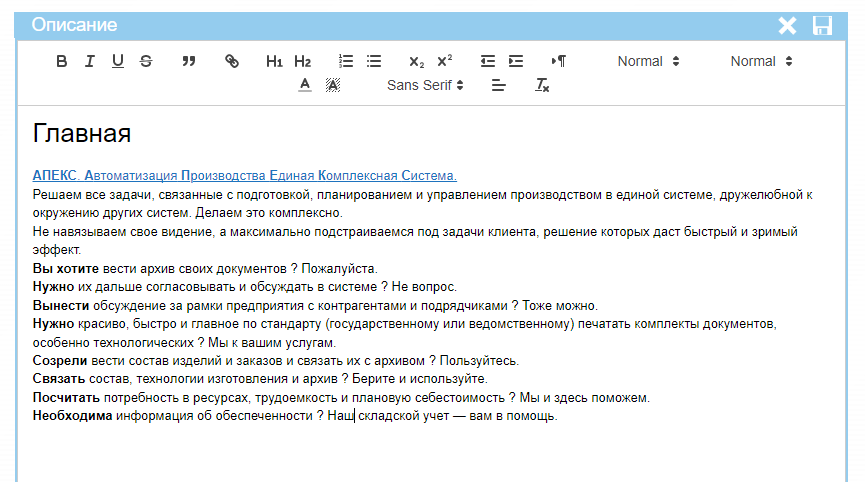Toggle bold formatting in the toolbar
The height and width of the screenshot is (482, 865).
[x=62, y=61]
